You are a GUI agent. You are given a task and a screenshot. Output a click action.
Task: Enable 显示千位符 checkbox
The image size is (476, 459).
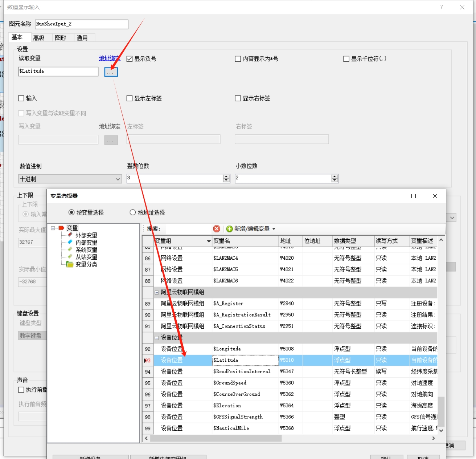346,59
